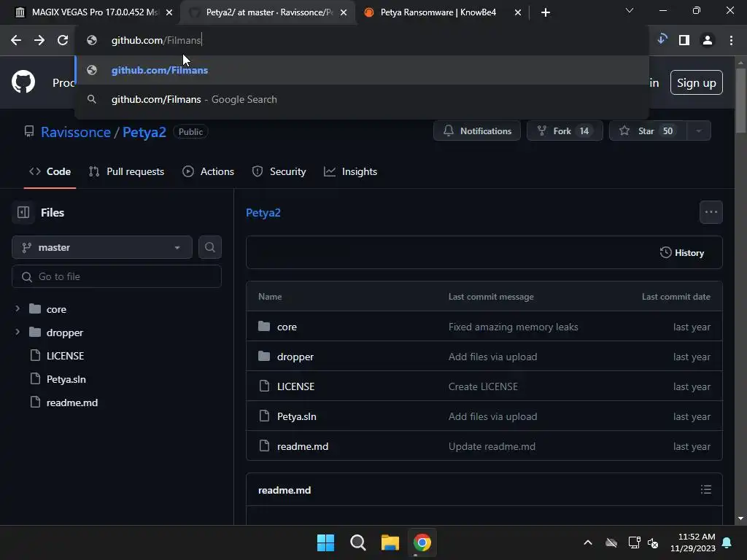Open the master branch selector dropdown
747x560 pixels.
[x=102, y=247]
